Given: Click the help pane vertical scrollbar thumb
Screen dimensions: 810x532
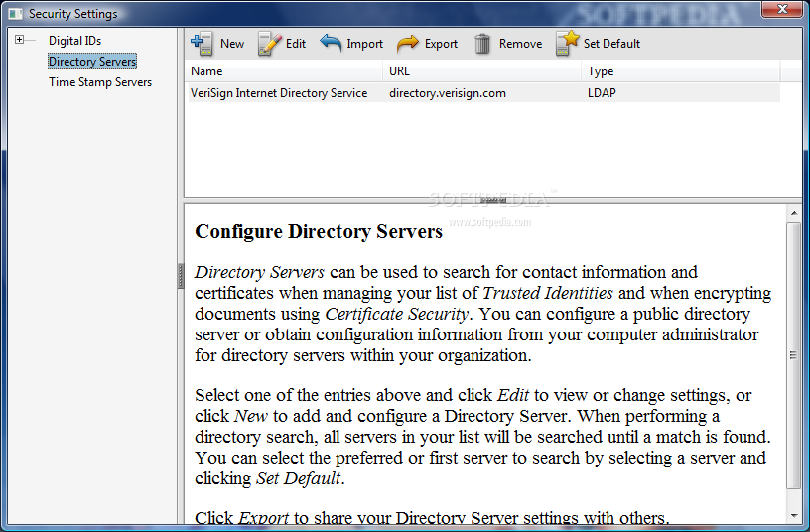Looking at the screenshot, I should click(x=793, y=355).
